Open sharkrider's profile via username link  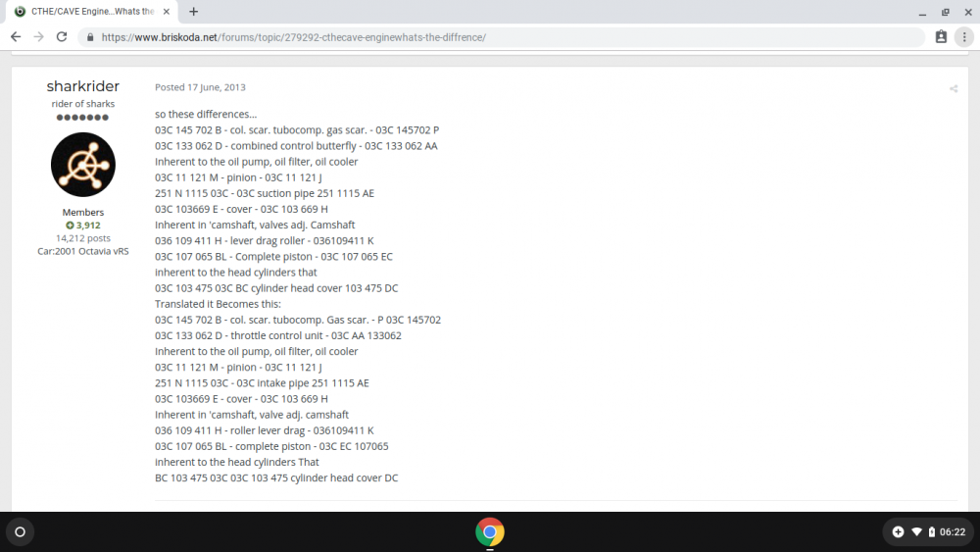(x=83, y=86)
